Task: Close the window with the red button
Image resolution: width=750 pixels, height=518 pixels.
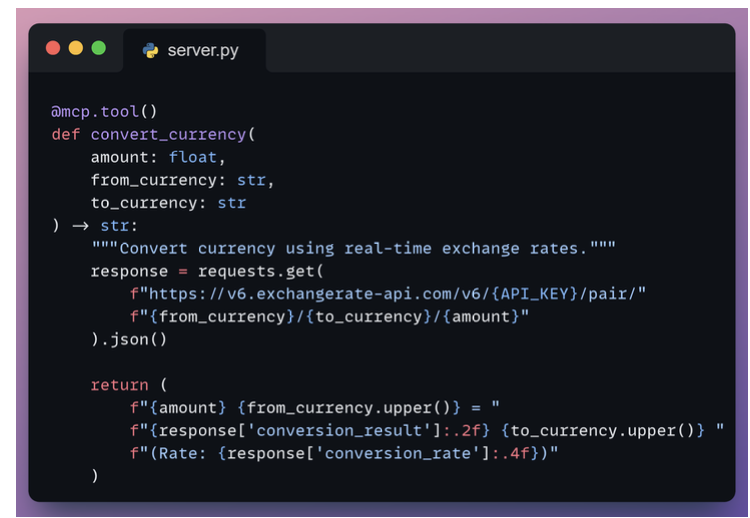Action: coord(54,48)
